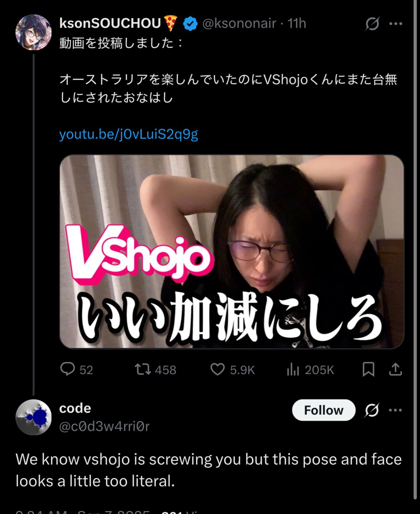Click the Grok icon next to Follow
The image size is (420, 514).
(x=372, y=410)
